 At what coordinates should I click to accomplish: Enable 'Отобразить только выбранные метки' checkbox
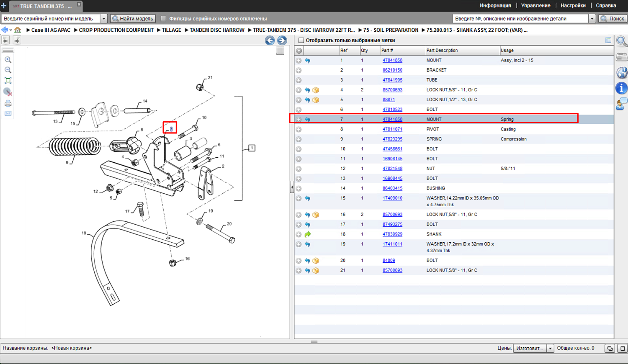click(301, 41)
